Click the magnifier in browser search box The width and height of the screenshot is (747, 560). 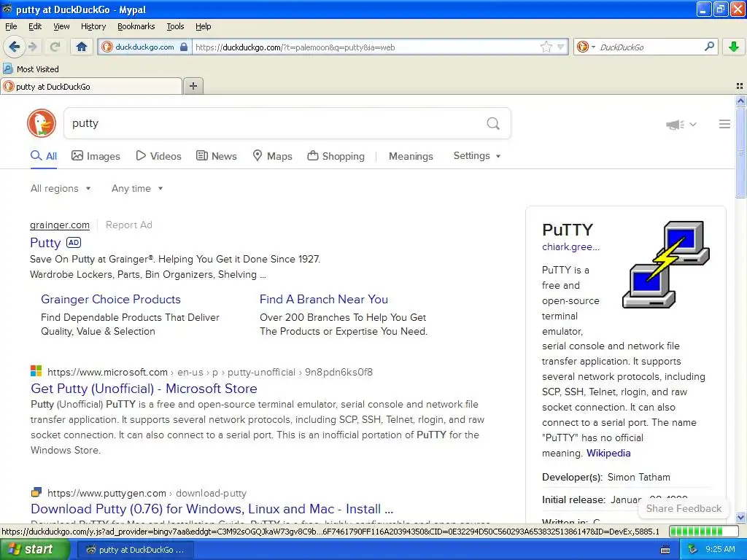tap(709, 47)
